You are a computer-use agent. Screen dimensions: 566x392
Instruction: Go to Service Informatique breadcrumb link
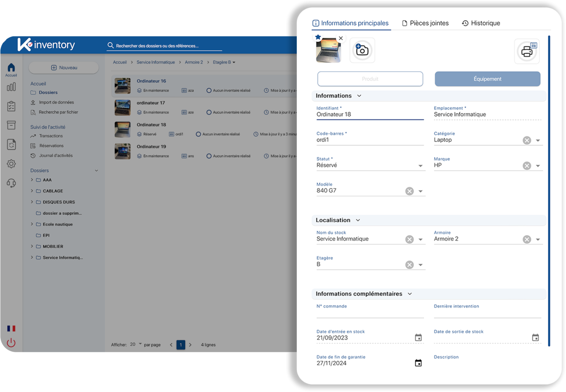point(156,62)
